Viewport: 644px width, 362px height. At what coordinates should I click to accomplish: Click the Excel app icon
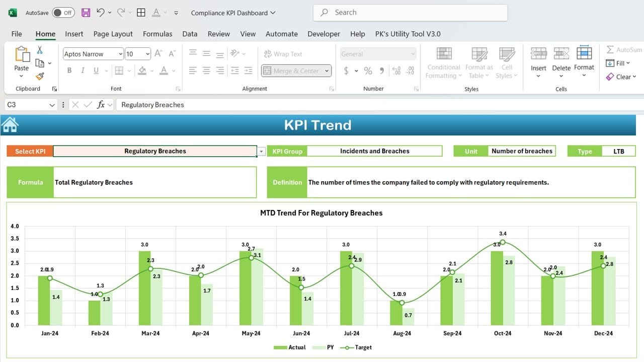coord(13,13)
